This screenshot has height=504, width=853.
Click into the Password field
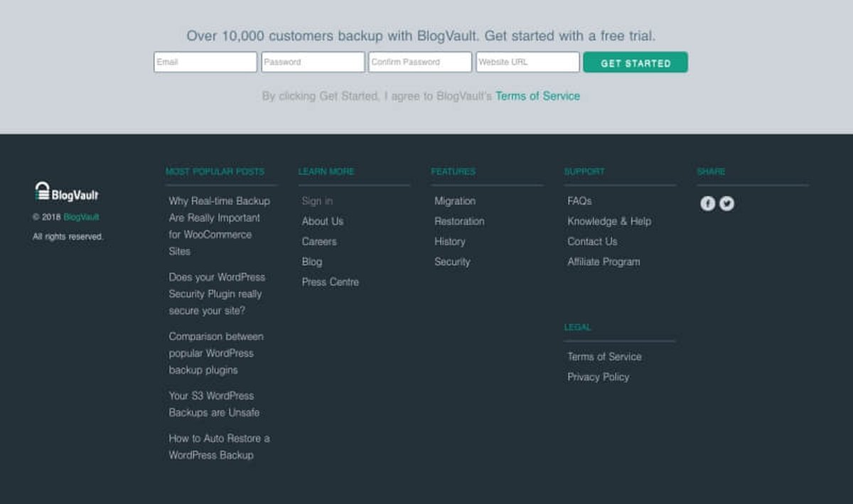313,63
